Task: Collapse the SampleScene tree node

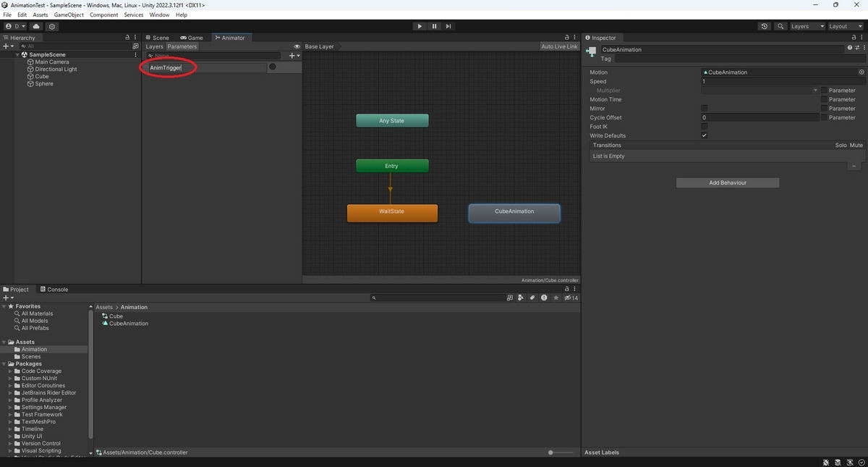Action: point(17,55)
